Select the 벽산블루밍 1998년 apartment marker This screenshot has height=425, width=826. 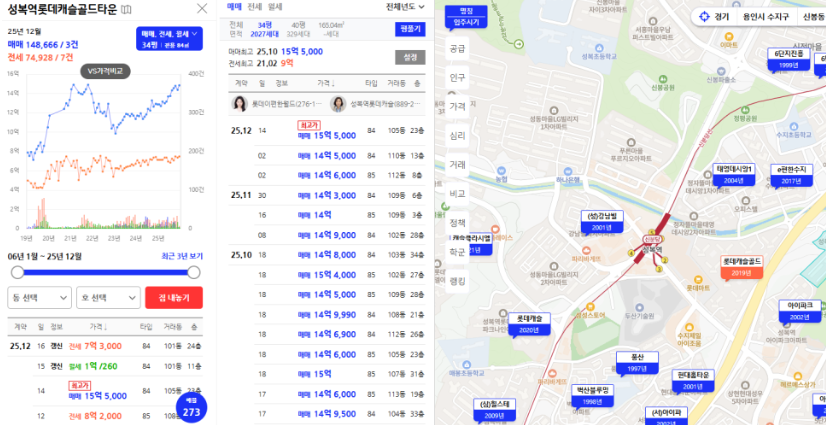pyautogui.click(x=593, y=396)
